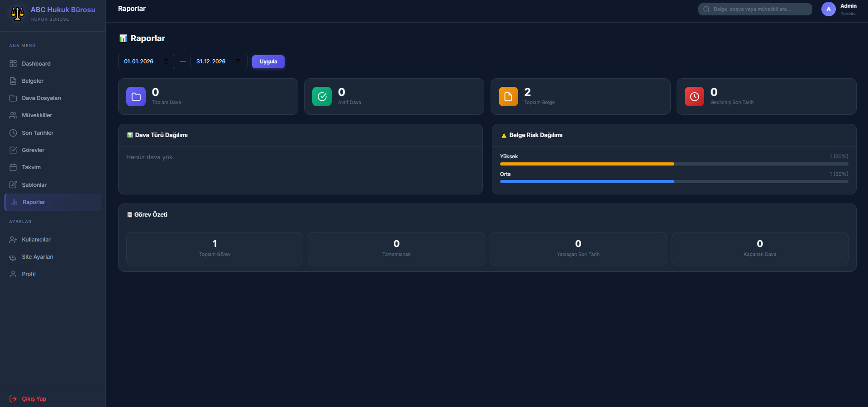Click the Belgeler document icon
This screenshot has height=407, width=868.
coord(13,81)
